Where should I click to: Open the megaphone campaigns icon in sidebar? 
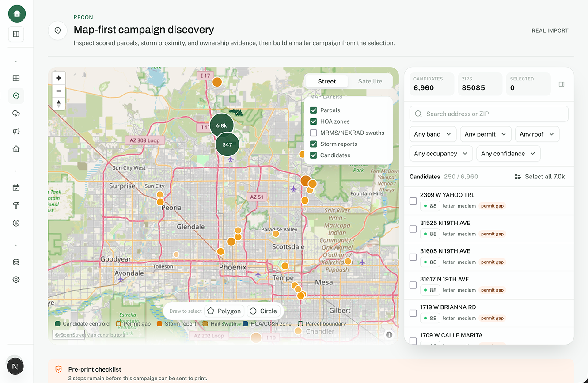[x=16, y=131]
